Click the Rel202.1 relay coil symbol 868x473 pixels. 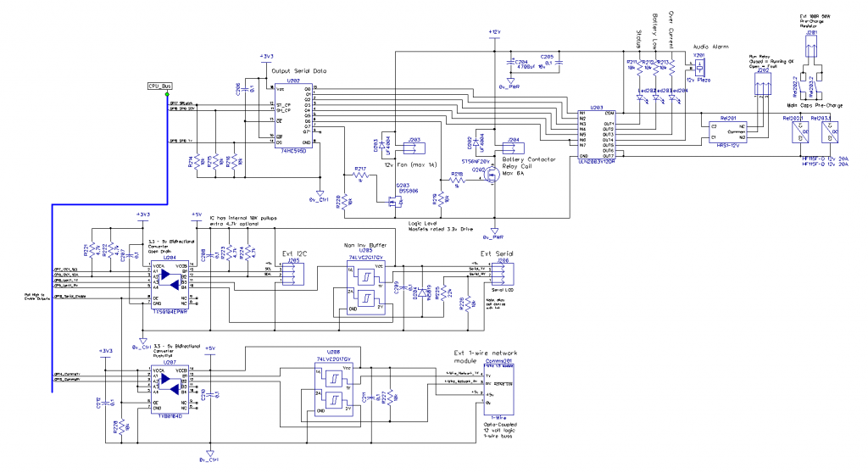798,134
